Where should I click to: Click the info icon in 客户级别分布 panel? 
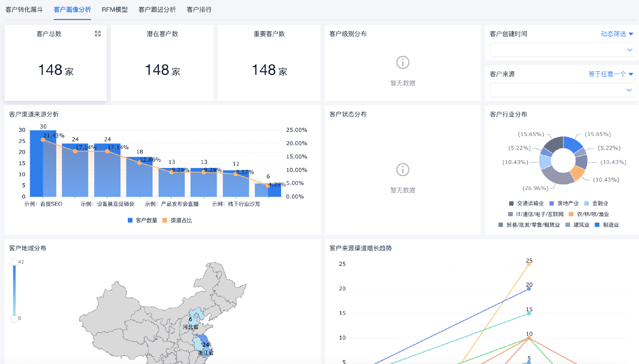(402, 63)
